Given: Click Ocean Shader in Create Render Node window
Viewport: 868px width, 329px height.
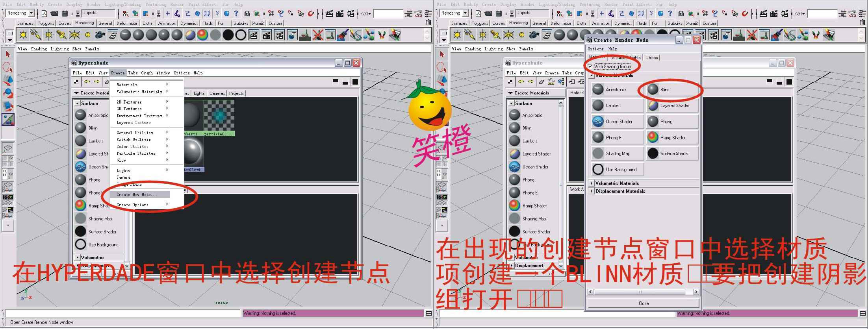Looking at the screenshot, I should (617, 122).
